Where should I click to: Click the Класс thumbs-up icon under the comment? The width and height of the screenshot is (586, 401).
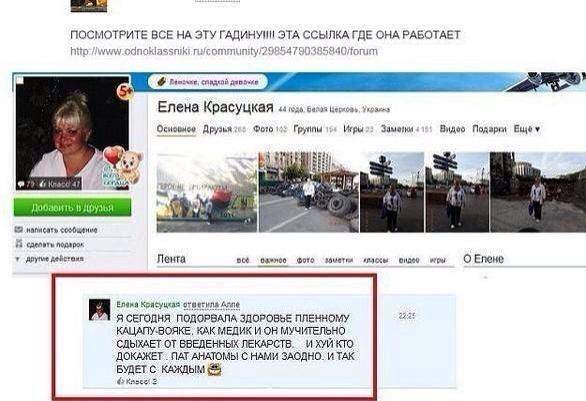click(x=120, y=381)
